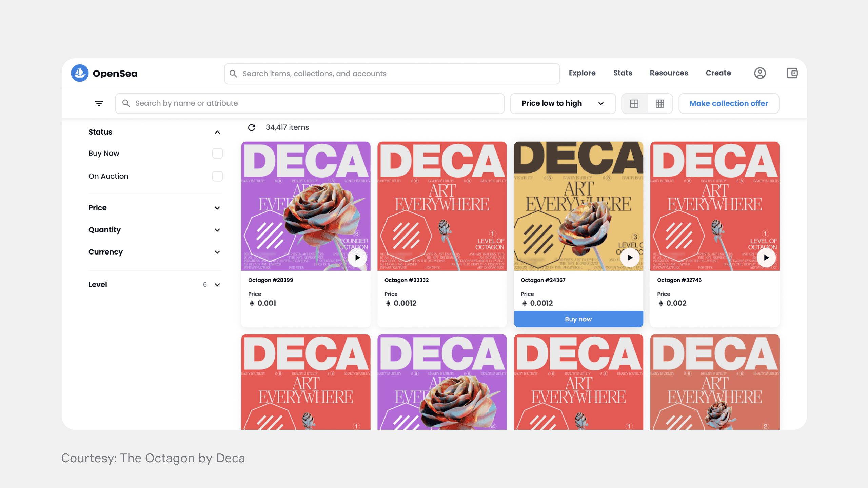Click the 0.0012 price of Octagon #23332
This screenshot has width=868, height=488.
[405, 303]
